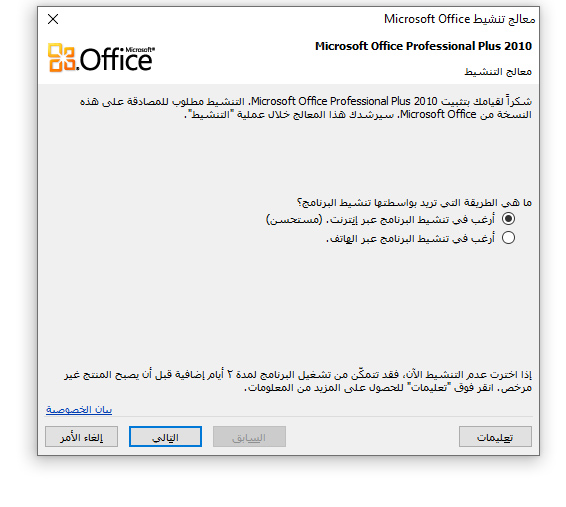Click the thank-you introduction paragraph

[x=306, y=108]
